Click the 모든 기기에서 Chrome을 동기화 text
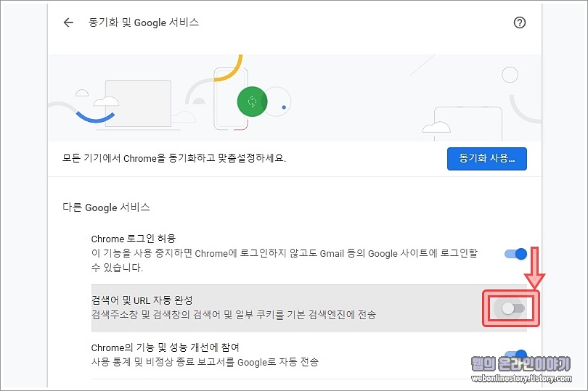 click(174, 158)
